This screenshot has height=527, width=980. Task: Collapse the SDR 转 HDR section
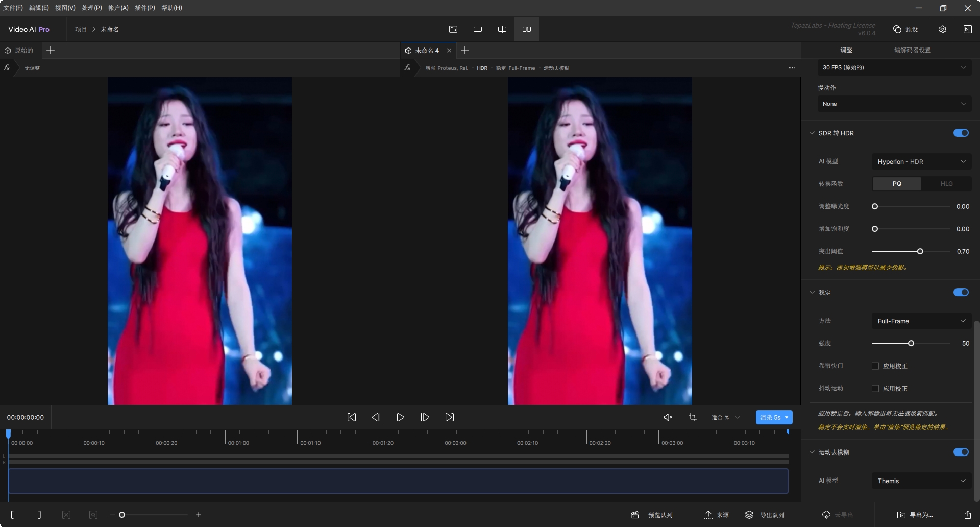(812, 133)
